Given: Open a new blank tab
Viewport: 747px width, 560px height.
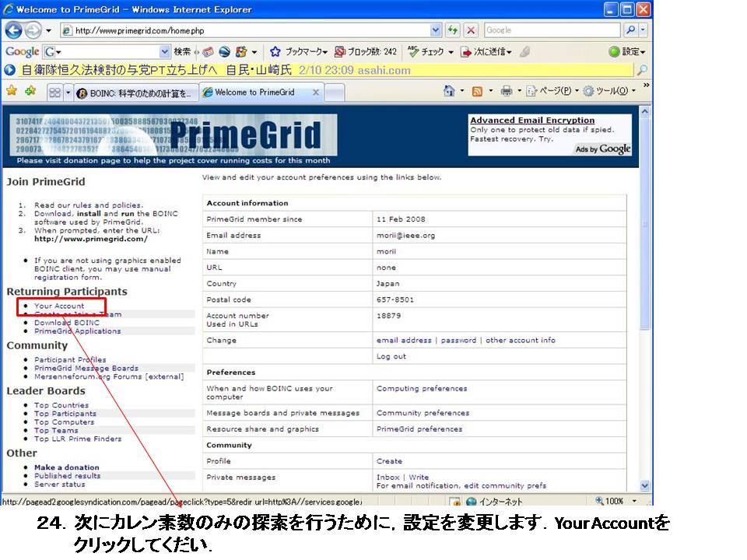Looking at the screenshot, I should pyautogui.click(x=335, y=93).
